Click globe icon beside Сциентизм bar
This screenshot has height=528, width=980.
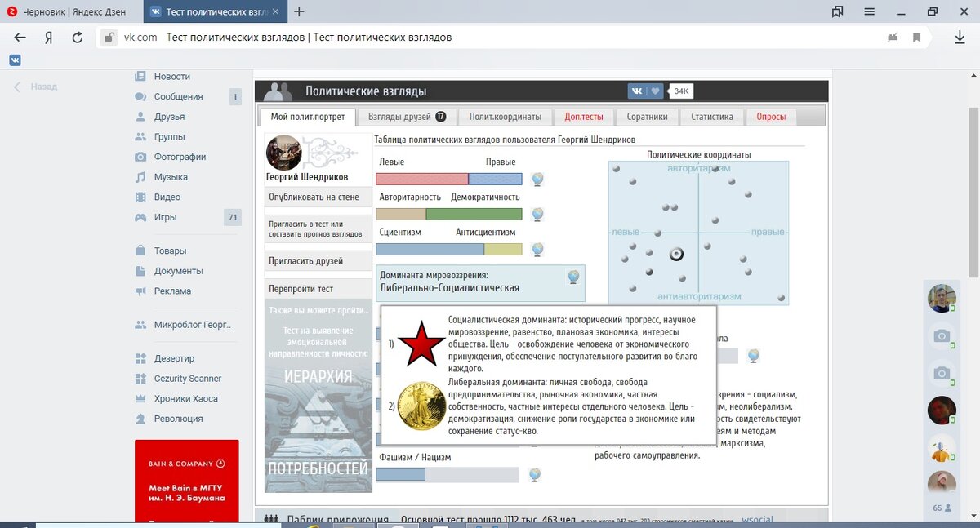coord(537,250)
